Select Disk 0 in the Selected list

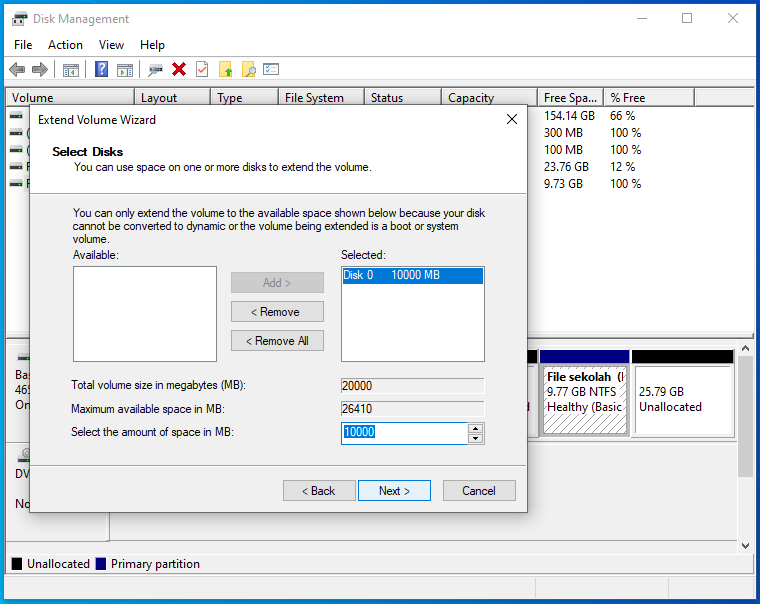pyautogui.click(x=412, y=276)
